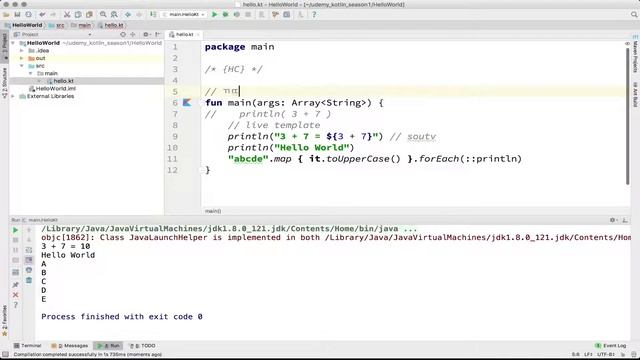Click the Copy toolbar icon

pos(78,15)
